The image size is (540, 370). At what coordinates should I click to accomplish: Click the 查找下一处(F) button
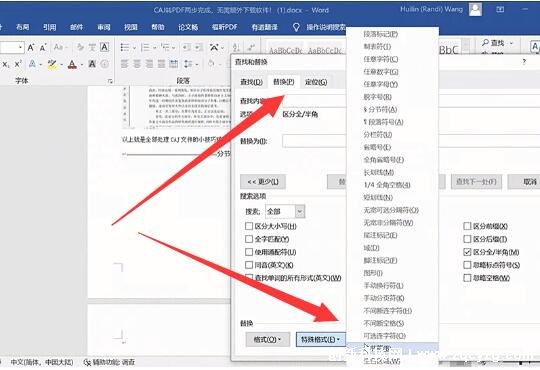[476, 182]
